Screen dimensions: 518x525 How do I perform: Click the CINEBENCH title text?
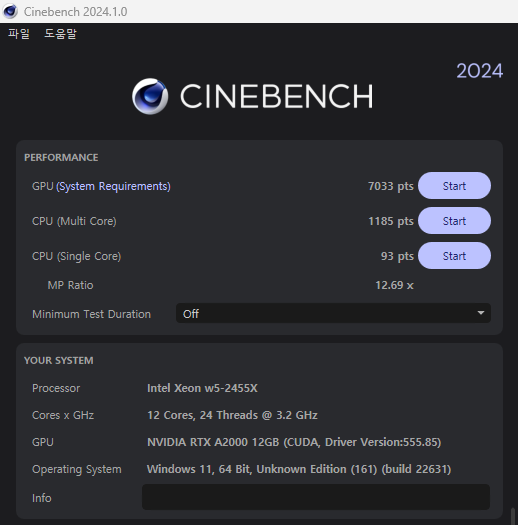pos(277,96)
